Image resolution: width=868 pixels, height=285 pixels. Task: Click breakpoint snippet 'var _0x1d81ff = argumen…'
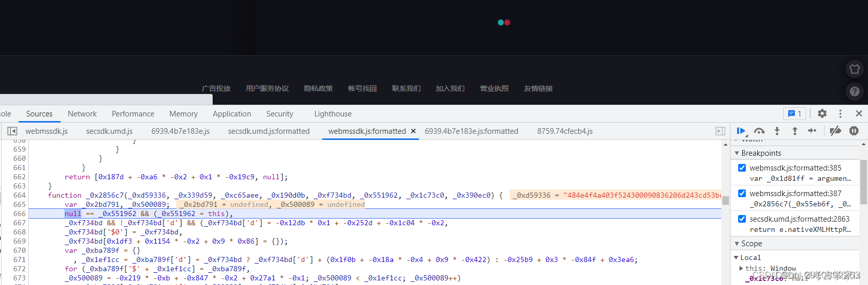[x=800, y=178]
